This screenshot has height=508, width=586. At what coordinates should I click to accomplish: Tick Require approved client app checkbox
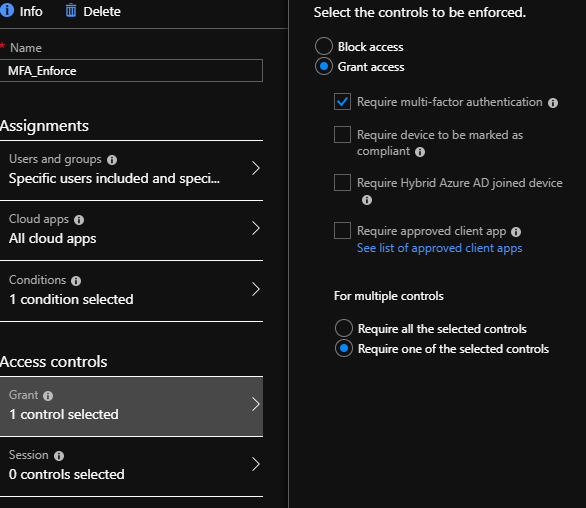pos(342,231)
